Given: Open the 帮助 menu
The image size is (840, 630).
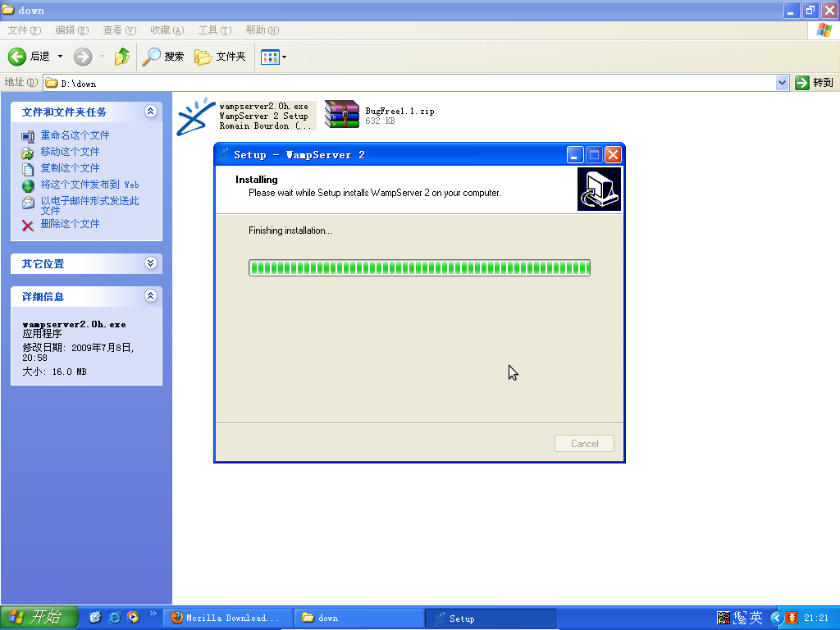Looking at the screenshot, I should pyautogui.click(x=262, y=30).
